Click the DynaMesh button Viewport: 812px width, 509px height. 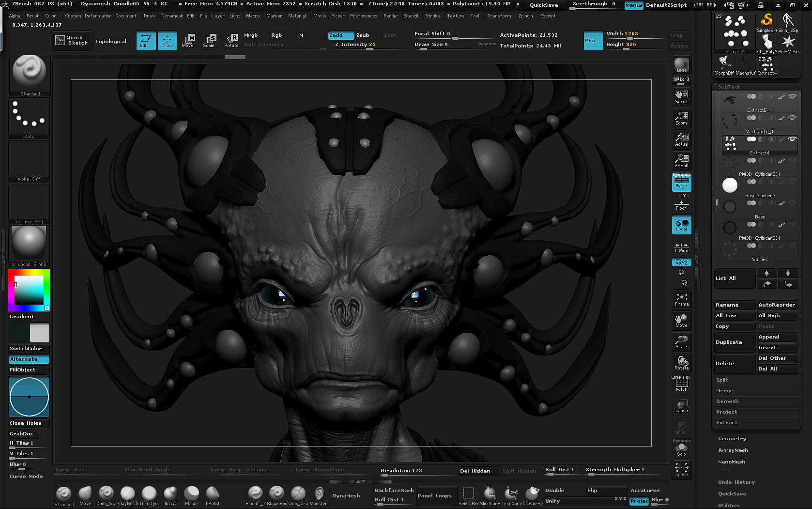point(346,496)
